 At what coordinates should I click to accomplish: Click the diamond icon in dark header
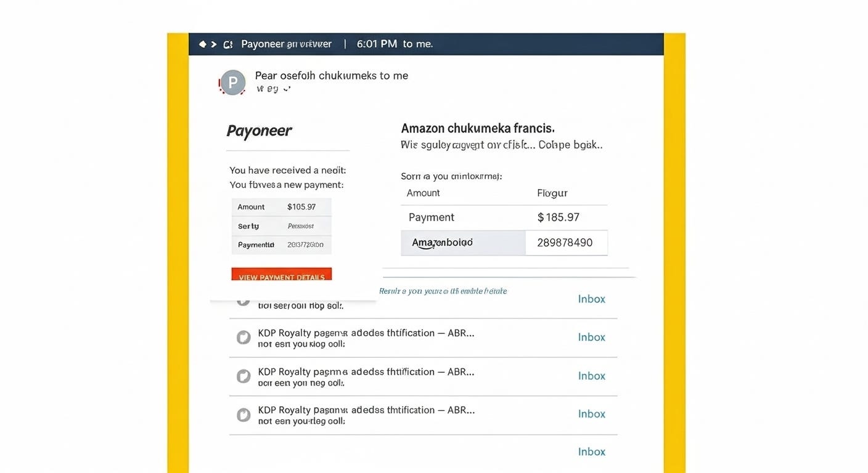point(202,44)
